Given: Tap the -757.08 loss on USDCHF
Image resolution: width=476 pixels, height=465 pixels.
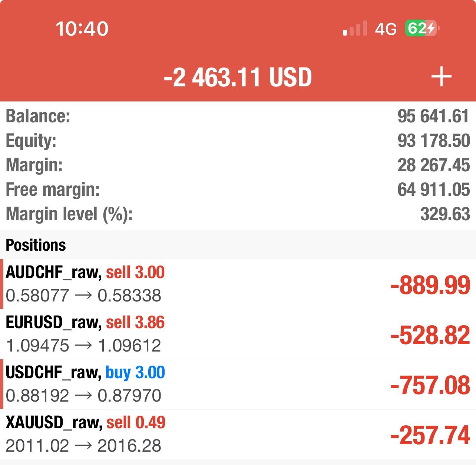Looking at the screenshot, I should (x=430, y=385).
